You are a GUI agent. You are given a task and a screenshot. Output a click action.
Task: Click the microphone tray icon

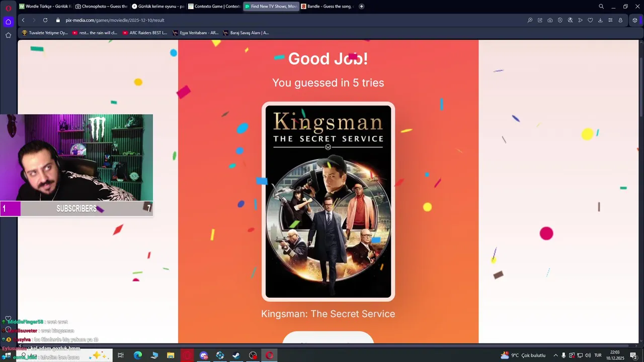(563, 355)
